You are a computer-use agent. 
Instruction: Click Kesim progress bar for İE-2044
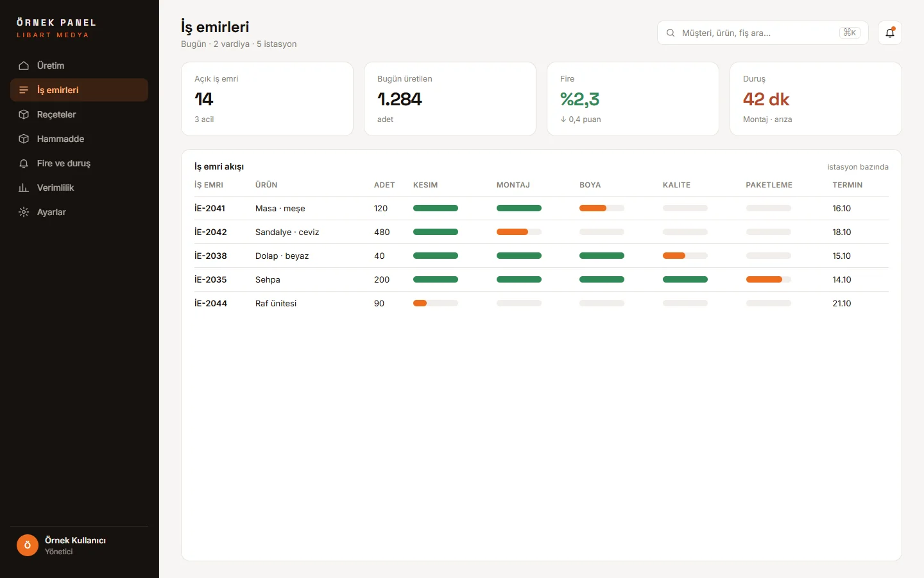[436, 303]
